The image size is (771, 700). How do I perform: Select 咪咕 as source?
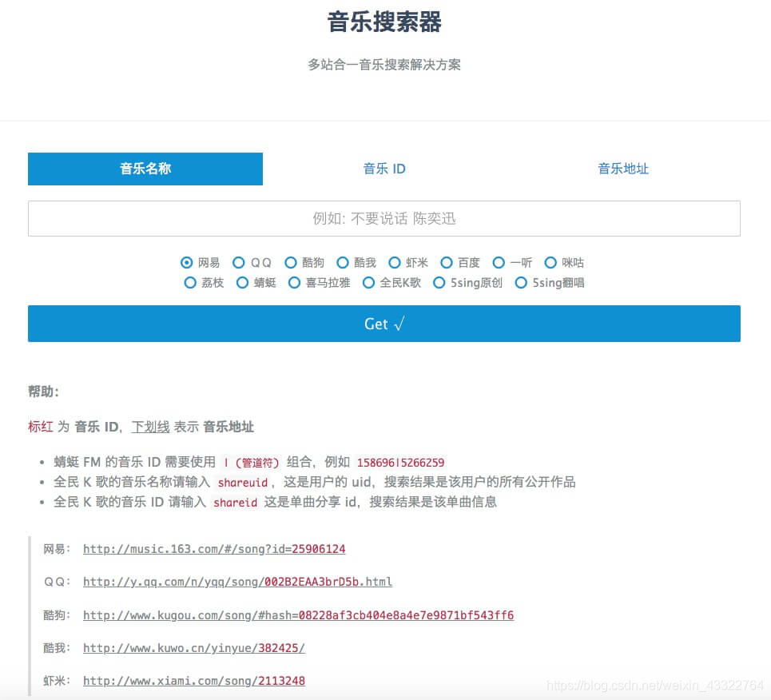[551, 262]
